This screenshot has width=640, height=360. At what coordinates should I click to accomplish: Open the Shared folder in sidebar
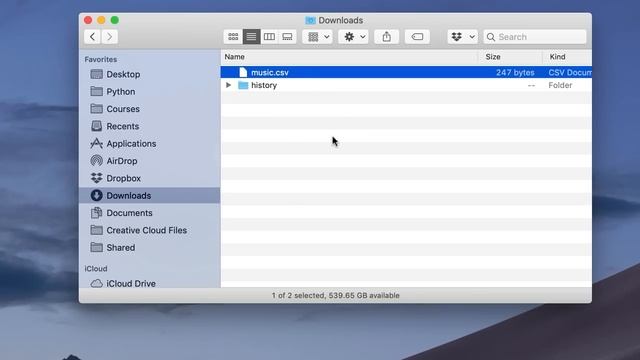(x=149, y=248)
